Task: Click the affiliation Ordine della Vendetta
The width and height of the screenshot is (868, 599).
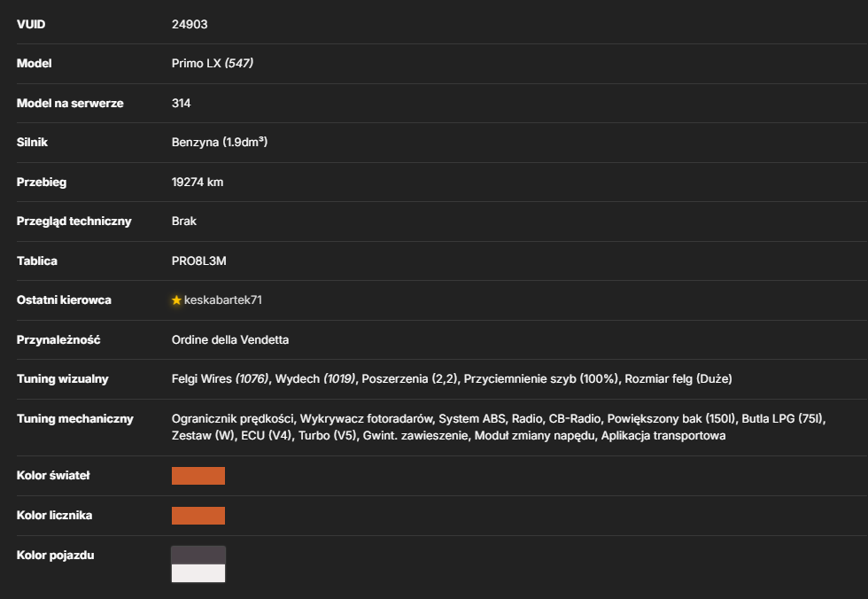Action: (x=230, y=340)
